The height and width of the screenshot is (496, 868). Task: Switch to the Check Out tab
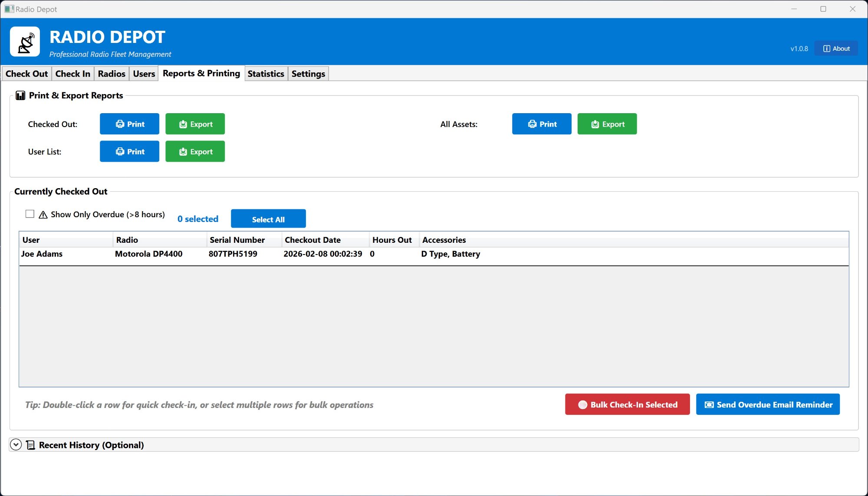26,74
